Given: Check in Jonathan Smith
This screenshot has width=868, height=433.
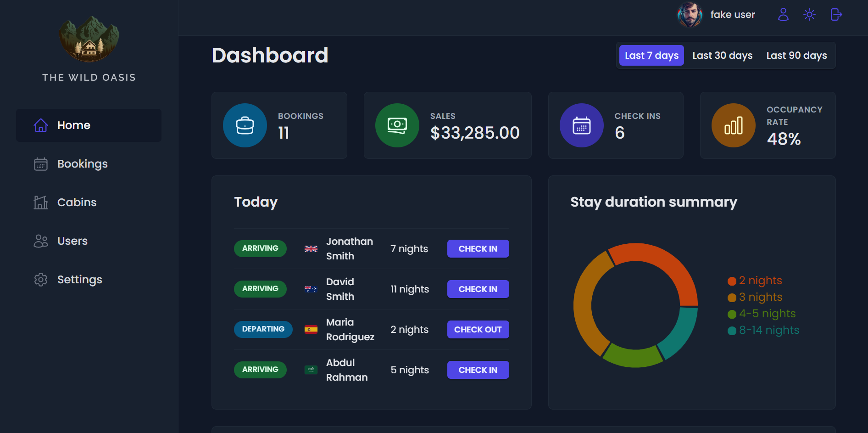Looking at the screenshot, I should tap(478, 249).
